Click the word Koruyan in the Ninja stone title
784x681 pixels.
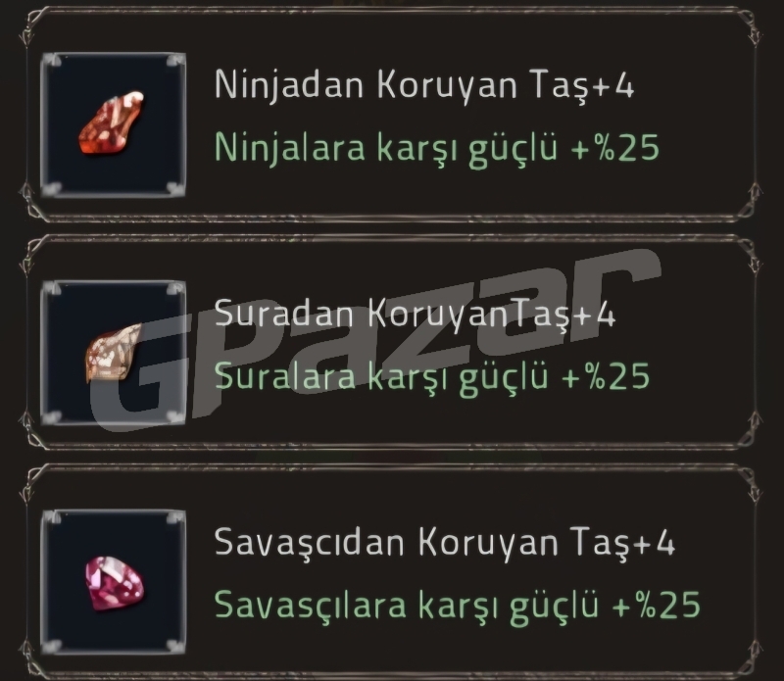pos(447,85)
